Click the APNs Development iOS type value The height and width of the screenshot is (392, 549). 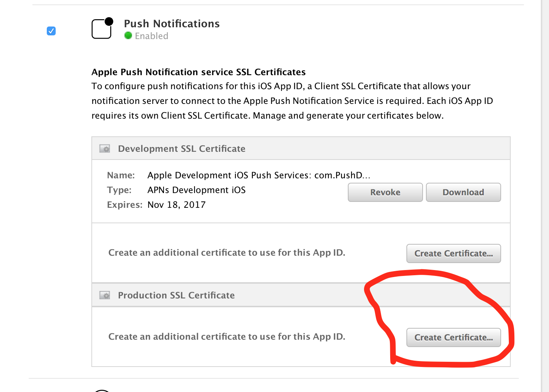pyautogui.click(x=196, y=190)
